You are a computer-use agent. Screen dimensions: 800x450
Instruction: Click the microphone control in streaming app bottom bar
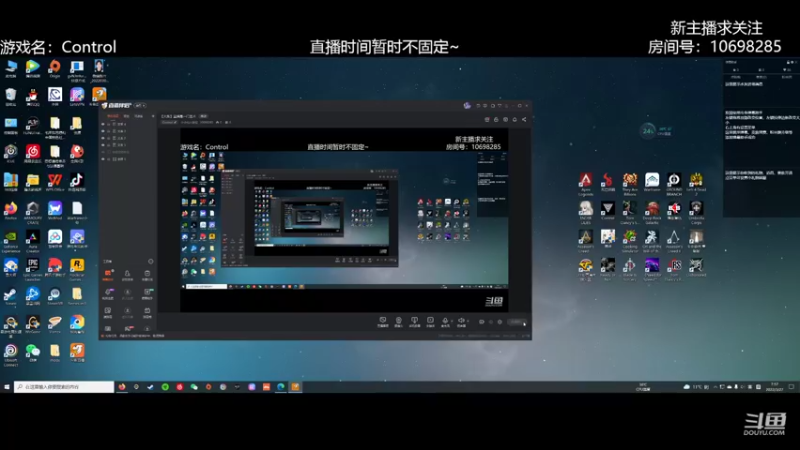[x=445, y=321]
